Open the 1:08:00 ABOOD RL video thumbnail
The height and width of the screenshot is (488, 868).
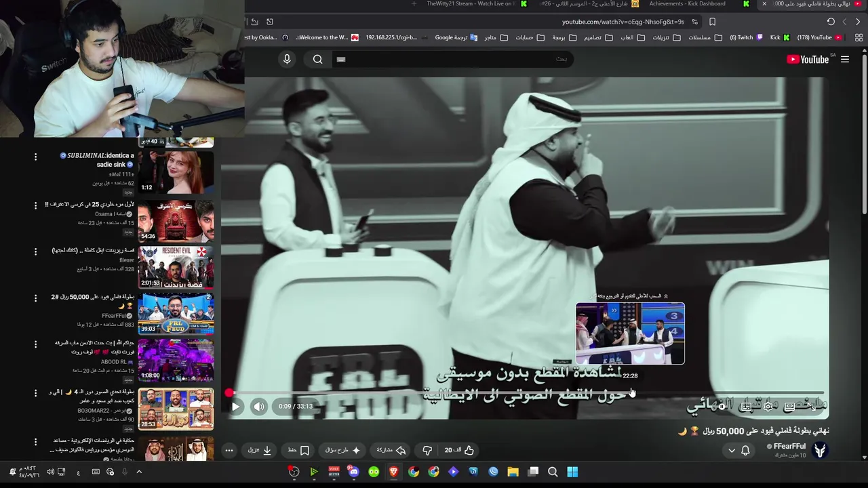coord(176,359)
